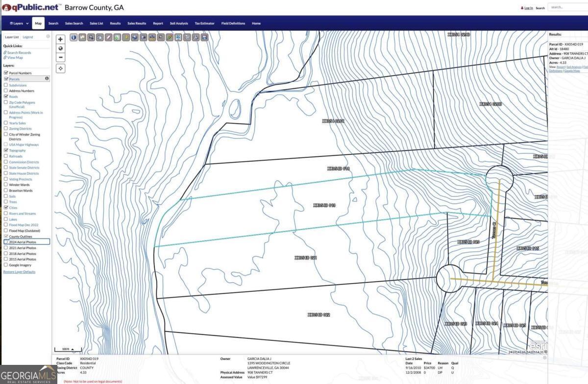Select the measure tool icon in toolbar

[152, 37]
